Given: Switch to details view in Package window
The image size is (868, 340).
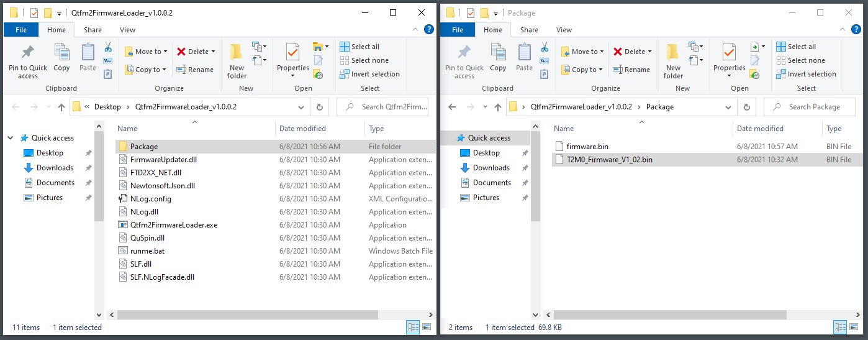Looking at the screenshot, I should tap(840, 327).
